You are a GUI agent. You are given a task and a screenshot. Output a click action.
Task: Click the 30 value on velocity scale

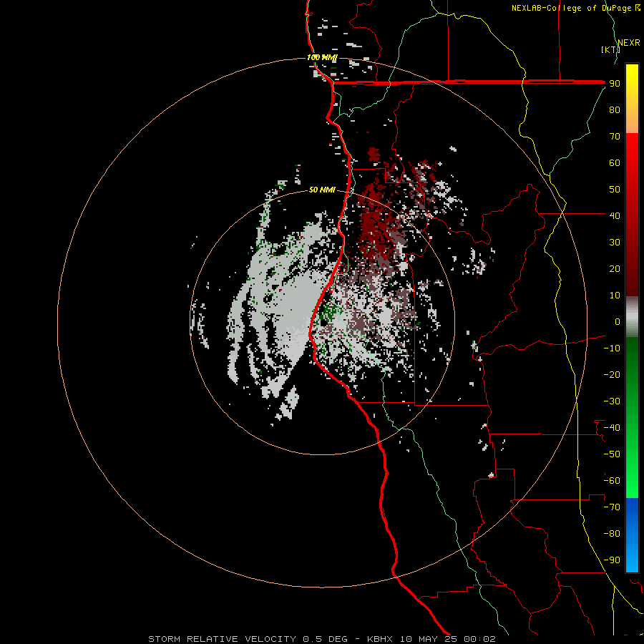point(615,243)
